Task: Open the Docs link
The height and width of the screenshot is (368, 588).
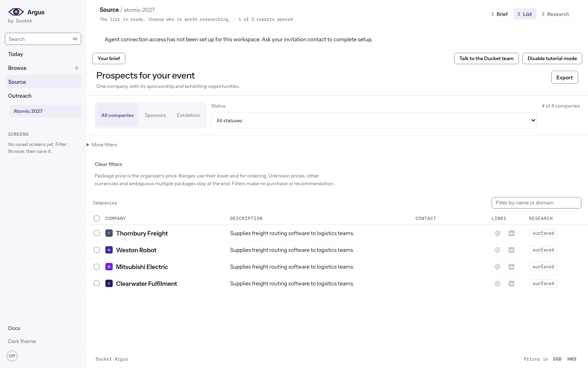Action: point(14,328)
